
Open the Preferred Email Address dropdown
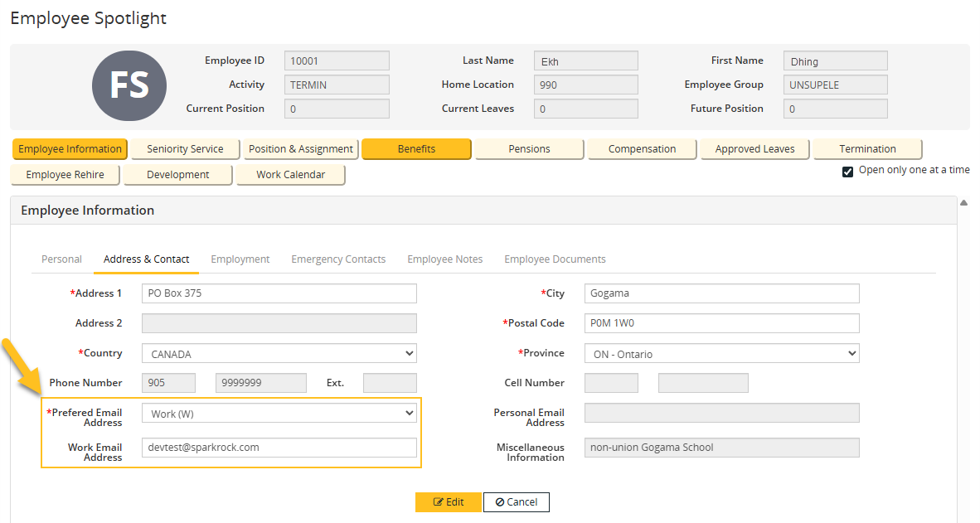coord(279,412)
